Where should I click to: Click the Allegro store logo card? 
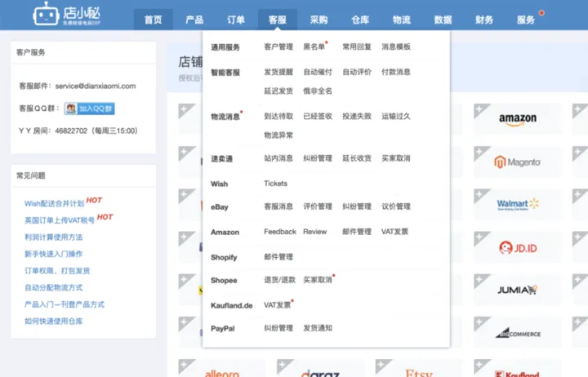point(221,369)
